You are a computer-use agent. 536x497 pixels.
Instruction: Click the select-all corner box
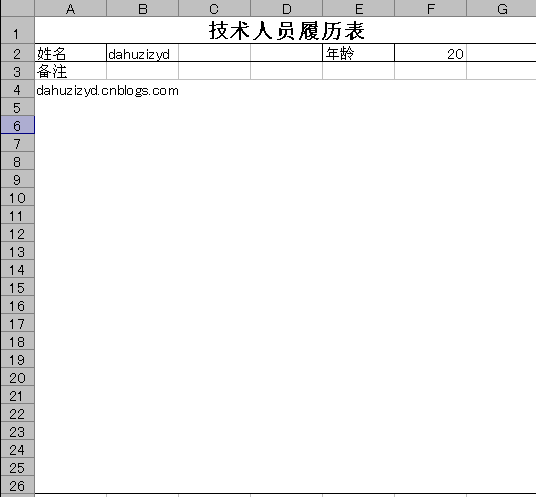coord(17,8)
